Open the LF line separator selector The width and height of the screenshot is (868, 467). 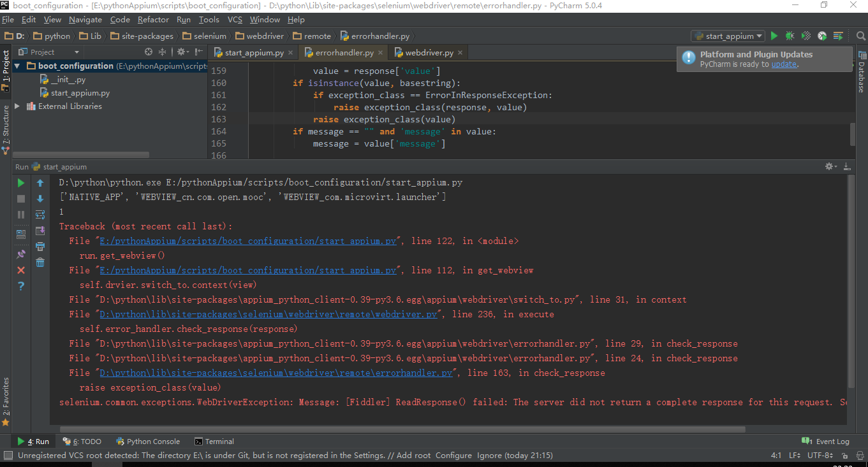tap(795, 456)
